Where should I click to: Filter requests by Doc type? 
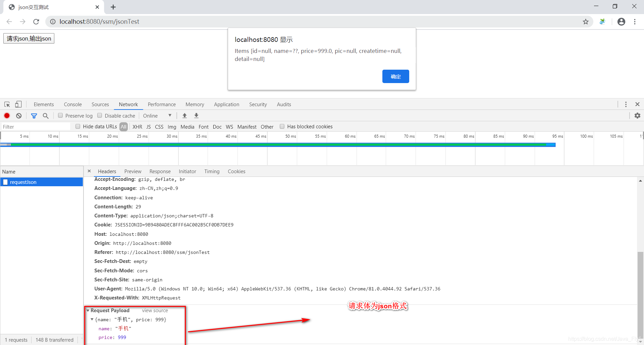217,127
